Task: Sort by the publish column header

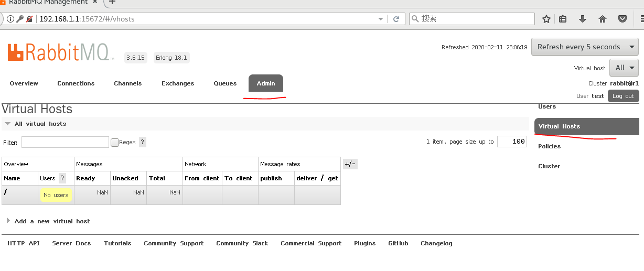Action: click(271, 178)
